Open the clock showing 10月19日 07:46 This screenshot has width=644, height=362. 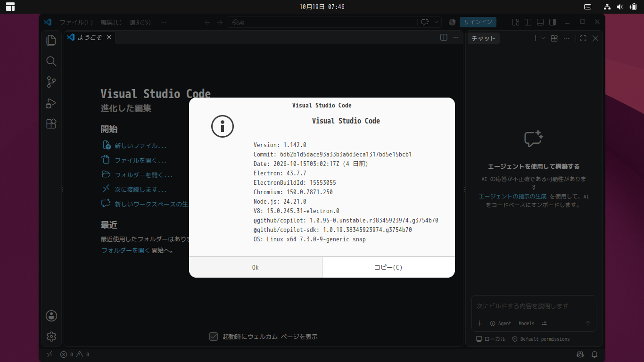tap(322, 7)
